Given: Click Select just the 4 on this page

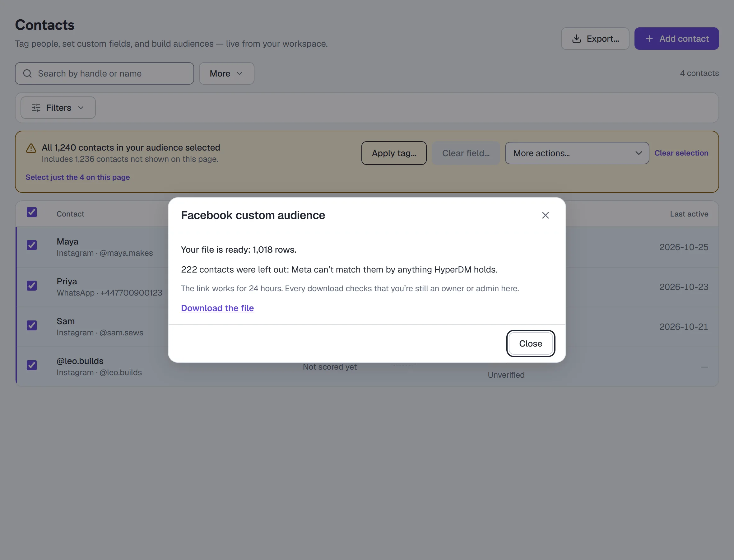Looking at the screenshot, I should tap(78, 177).
